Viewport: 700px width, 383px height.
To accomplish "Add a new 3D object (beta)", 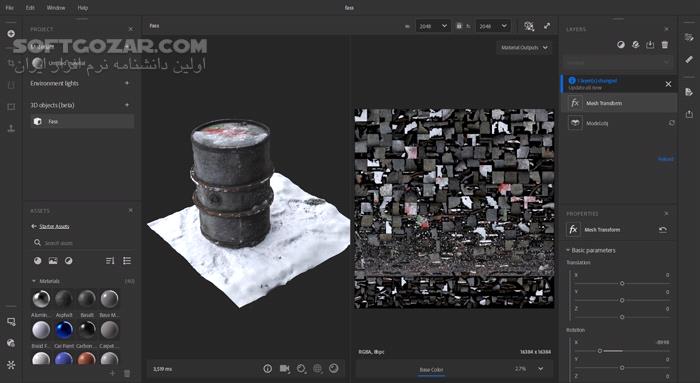I will 127,105.
